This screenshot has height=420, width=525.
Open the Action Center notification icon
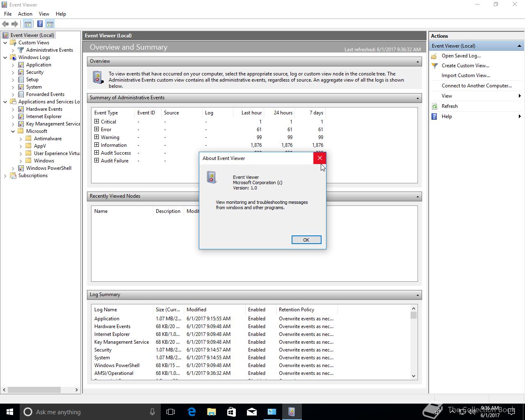click(x=511, y=412)
